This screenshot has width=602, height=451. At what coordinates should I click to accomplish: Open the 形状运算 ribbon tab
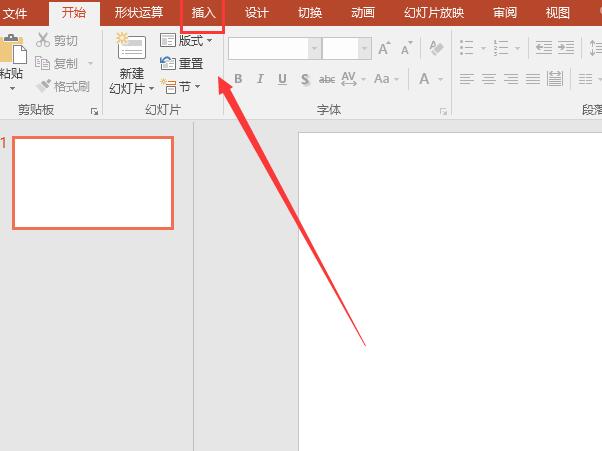coord(139,13)
